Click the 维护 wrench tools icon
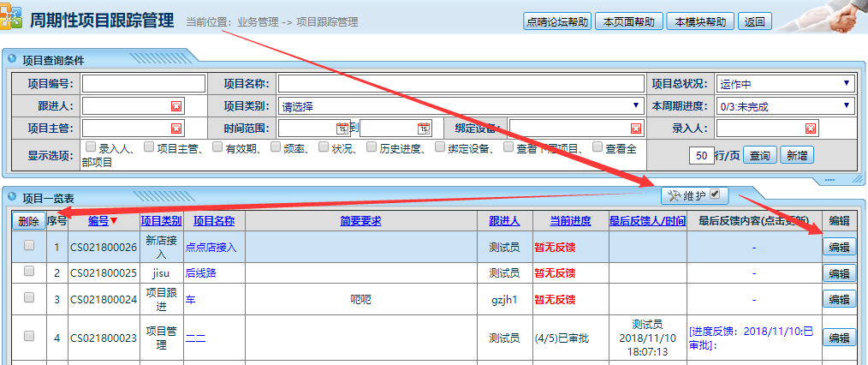The height and width of the screenshot is (365, 868). coord(674,196)
